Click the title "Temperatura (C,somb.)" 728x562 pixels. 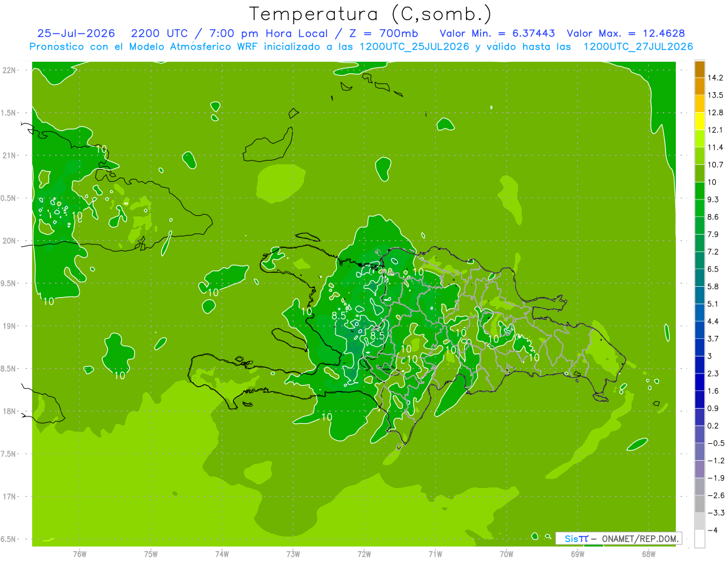pos(371,14)
